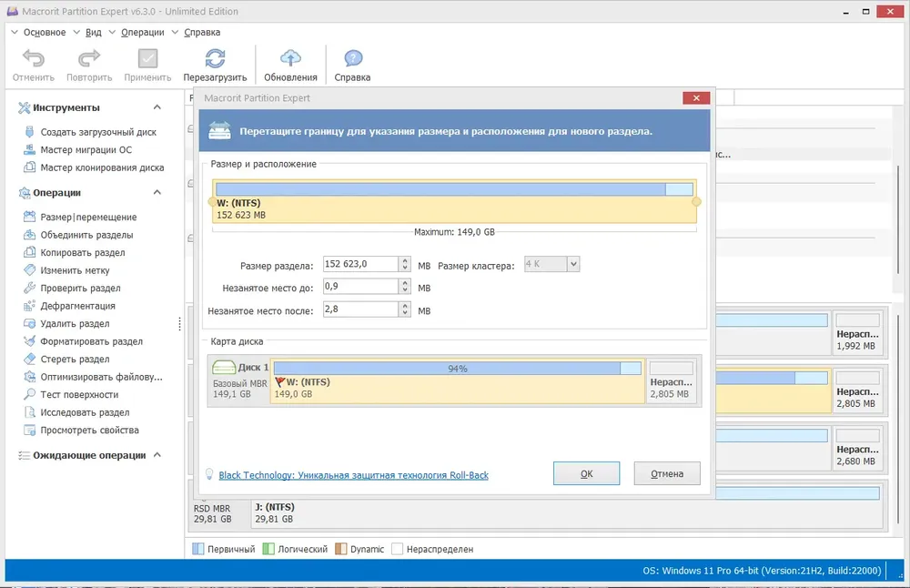The width and height of the screenshot is (910, 588).
Task: Click the Размер раздела input field
Action: tap(359, 264)
